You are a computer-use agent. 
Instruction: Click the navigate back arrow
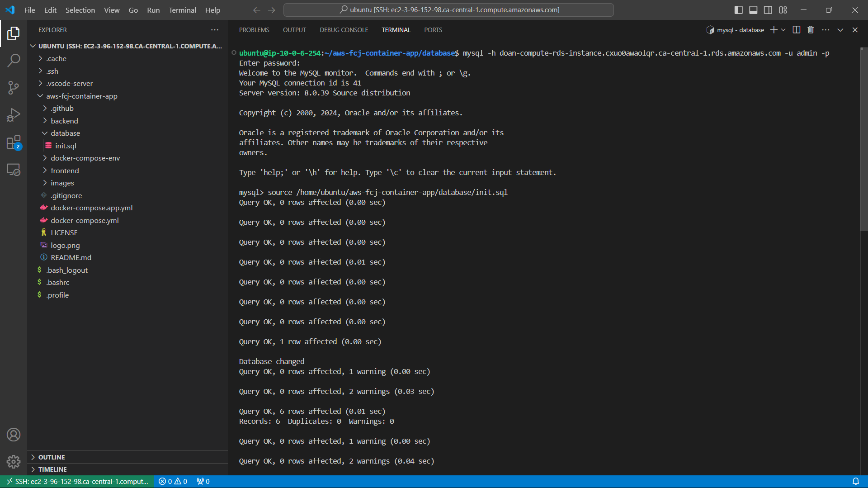point(257,10)
